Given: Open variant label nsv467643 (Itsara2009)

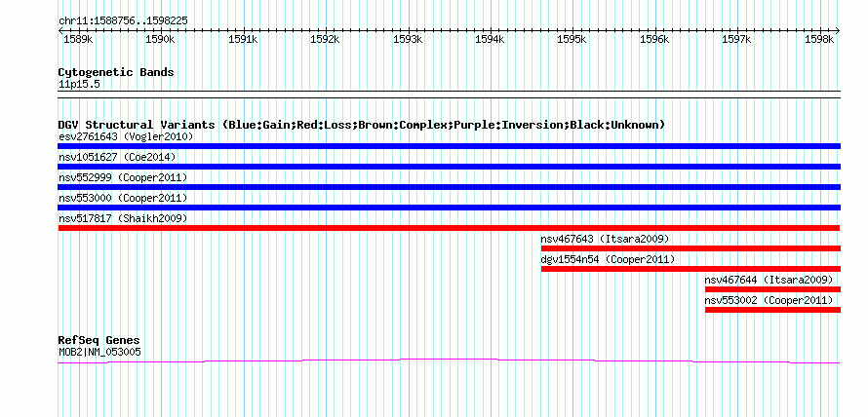Looking at the screenshot, I should (605, 239).
